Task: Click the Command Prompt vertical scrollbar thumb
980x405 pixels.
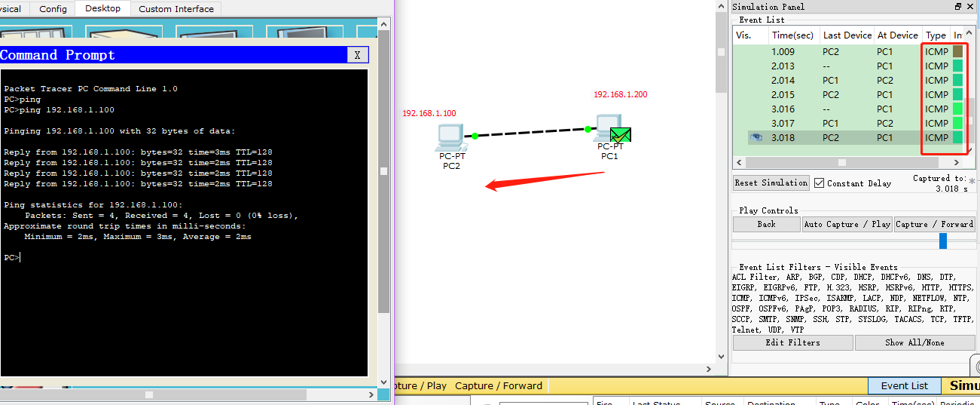Action: point(383,172)
